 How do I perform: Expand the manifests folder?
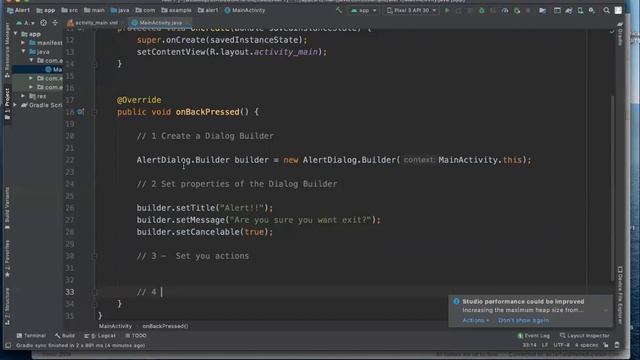coord(23,42)
